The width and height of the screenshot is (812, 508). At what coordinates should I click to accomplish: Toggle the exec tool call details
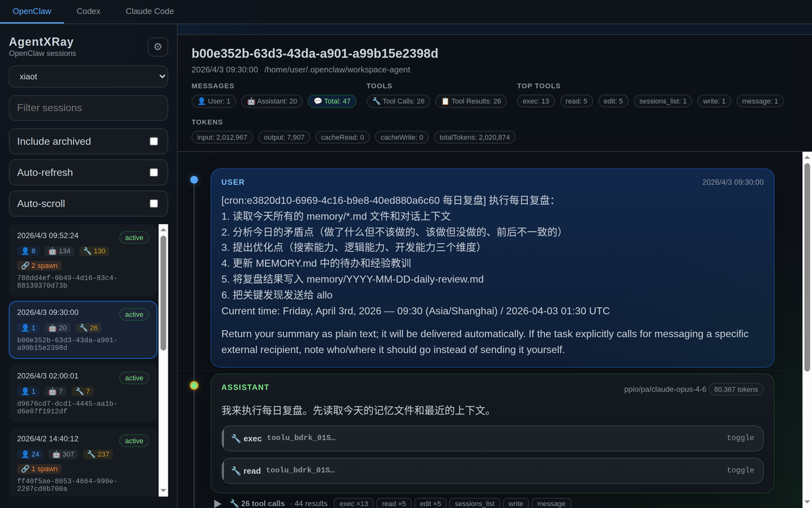click(x=740, y=438)
